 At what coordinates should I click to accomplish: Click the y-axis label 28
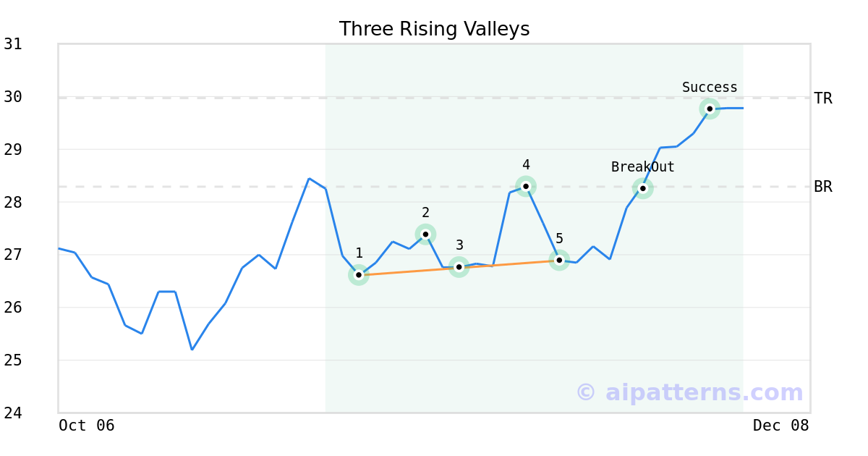click(x=13, y=202)
